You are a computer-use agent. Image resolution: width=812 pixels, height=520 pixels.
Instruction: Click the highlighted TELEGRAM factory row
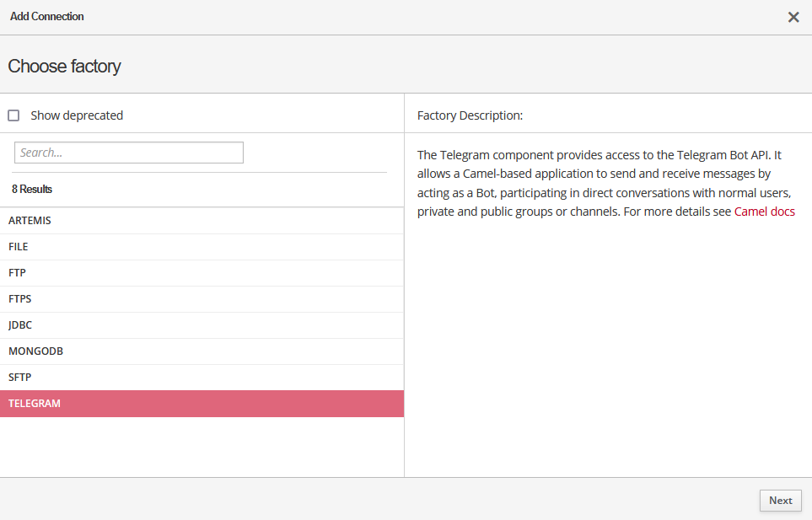(202, 404)
